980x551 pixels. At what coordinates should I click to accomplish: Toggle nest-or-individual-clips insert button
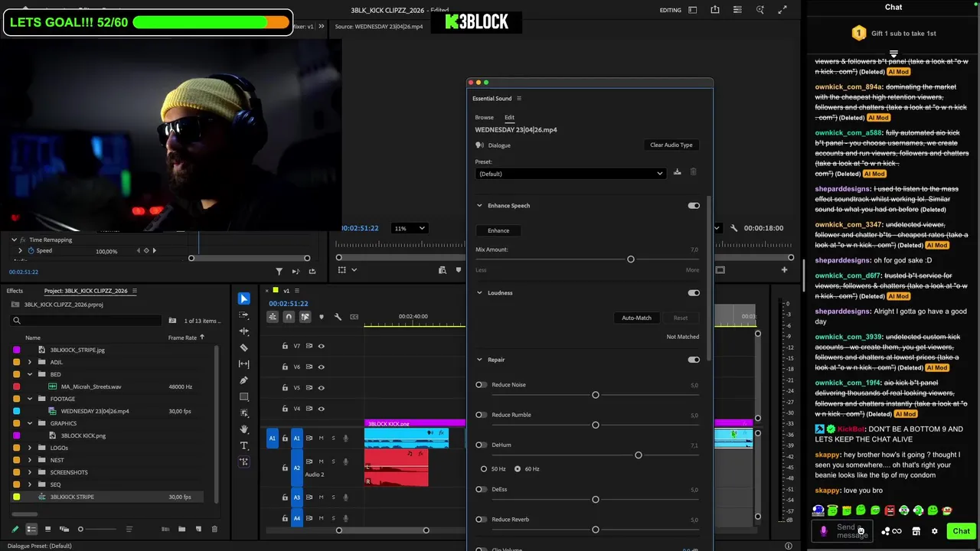click(x=273, y=317)
